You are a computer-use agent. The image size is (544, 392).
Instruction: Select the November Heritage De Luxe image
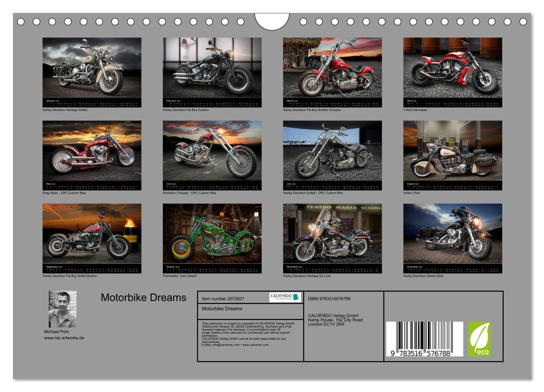tap(332, 234)
